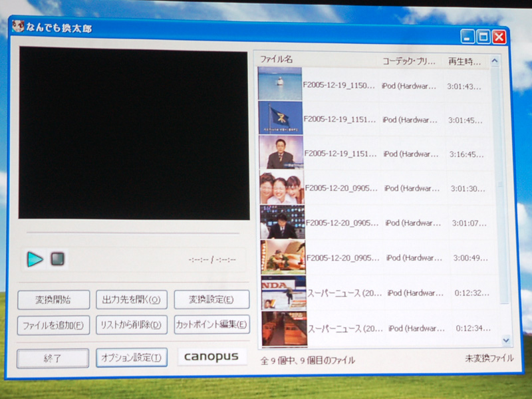Image resolution: width=532 pixels, height=399 pixels.
Task: Click iPod codec preset in 3:16:45 row
Action: 411,154
